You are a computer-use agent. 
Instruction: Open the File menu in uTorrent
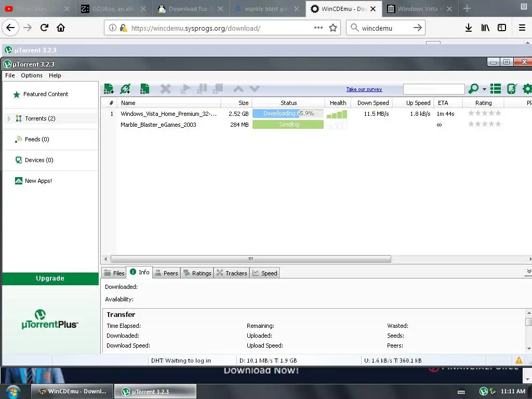(x=10, y=75)
